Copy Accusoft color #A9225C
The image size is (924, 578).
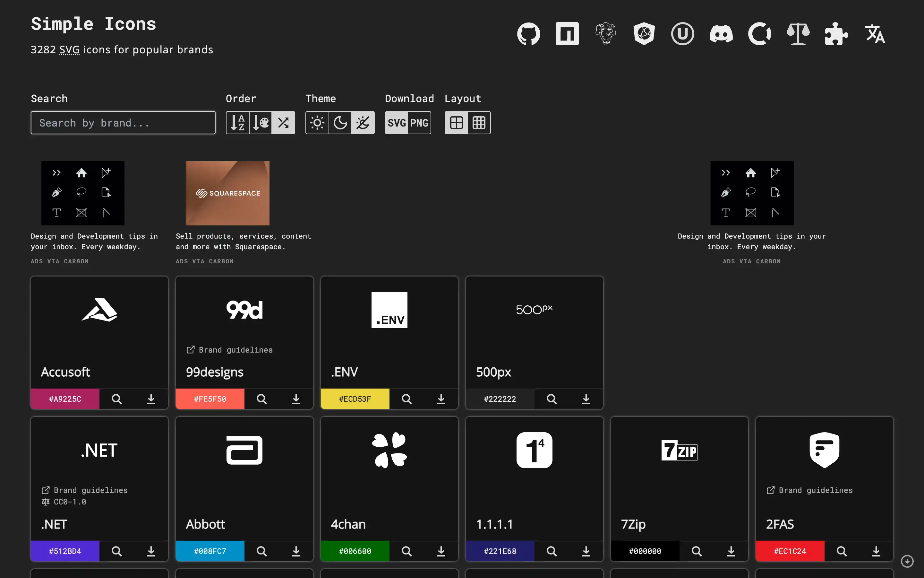pos(65,399)
